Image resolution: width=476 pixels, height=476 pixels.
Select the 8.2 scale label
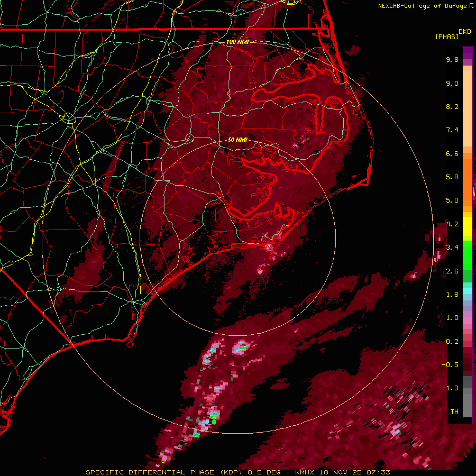coord(452,106)
